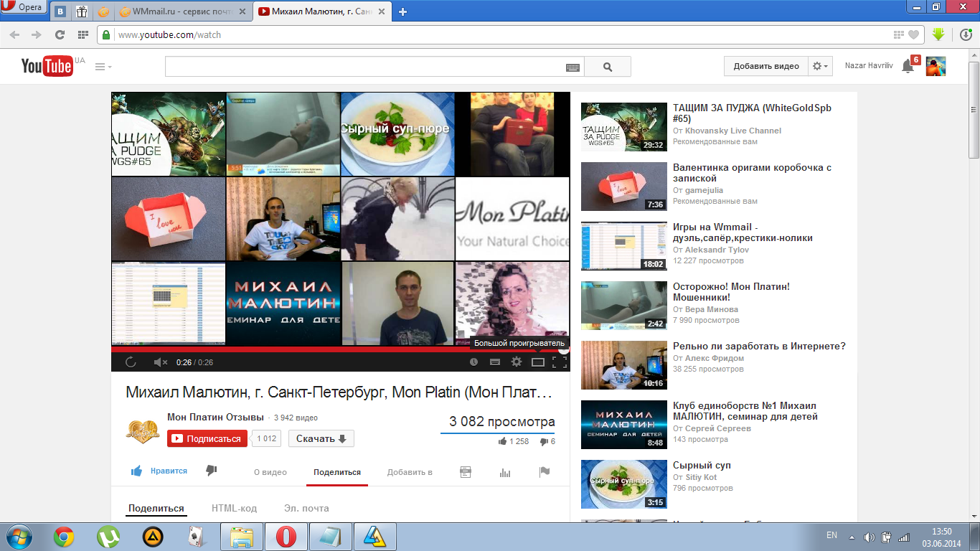Add page to Stash heart icon
This screenshot has height=551, width=980.
click(x=914, y=34)
